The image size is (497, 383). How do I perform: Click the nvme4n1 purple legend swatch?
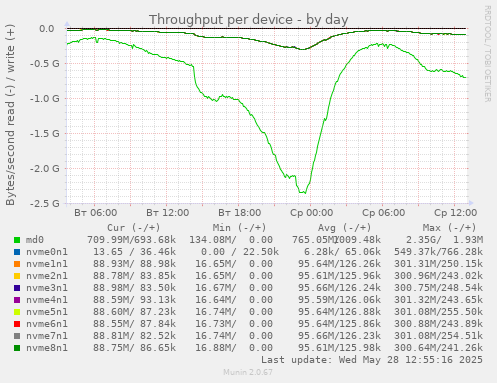(x=17, y=300)
